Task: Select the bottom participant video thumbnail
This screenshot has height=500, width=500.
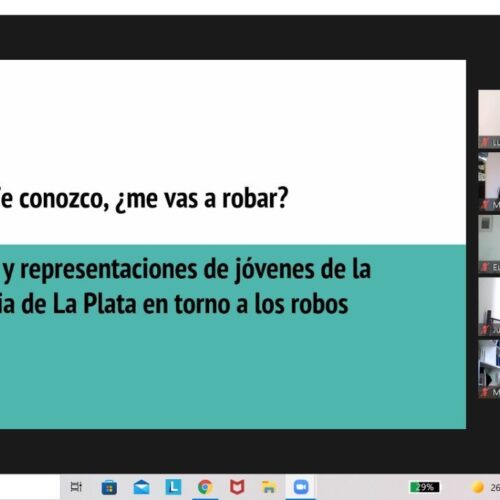Action: coord(489,369)
